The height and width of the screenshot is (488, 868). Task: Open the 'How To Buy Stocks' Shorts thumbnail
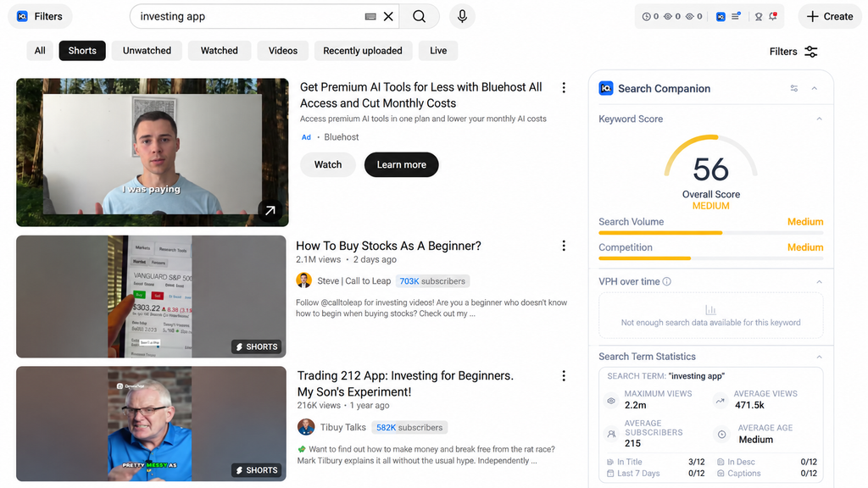click(x=151, y=297)
